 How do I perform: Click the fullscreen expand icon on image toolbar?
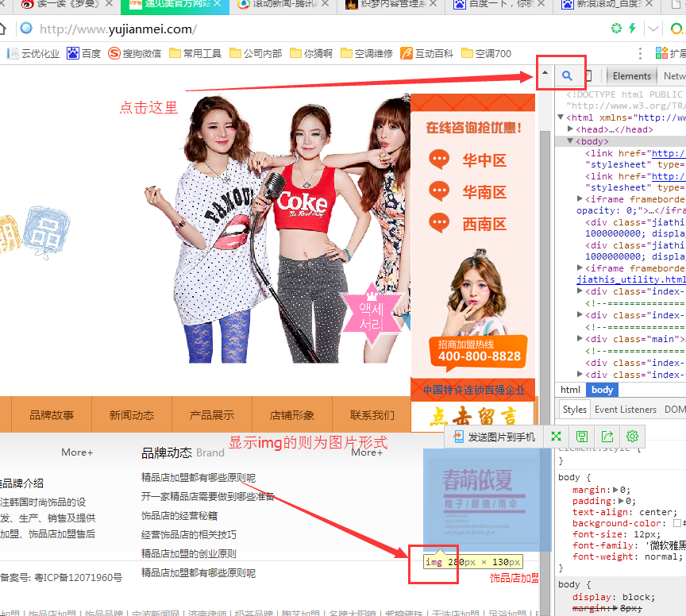point(557,437)
